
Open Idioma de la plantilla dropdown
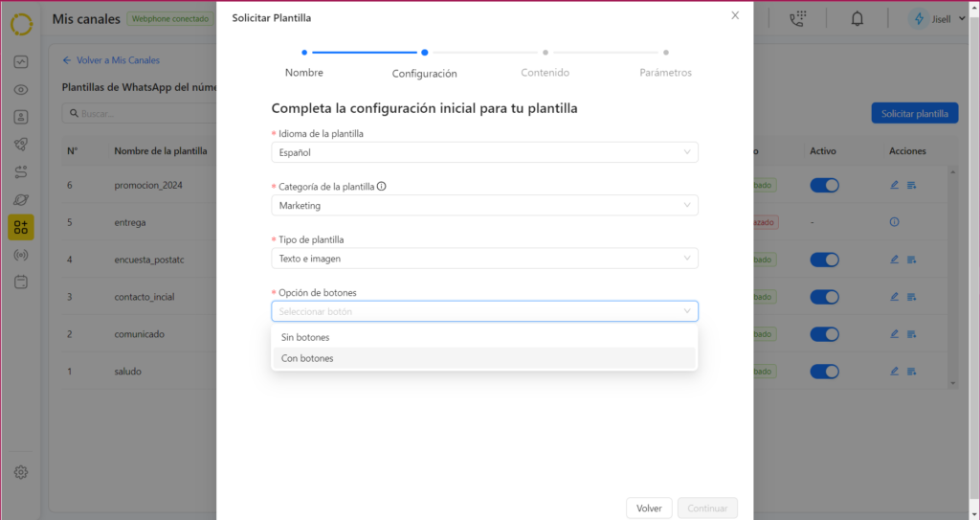484,152
